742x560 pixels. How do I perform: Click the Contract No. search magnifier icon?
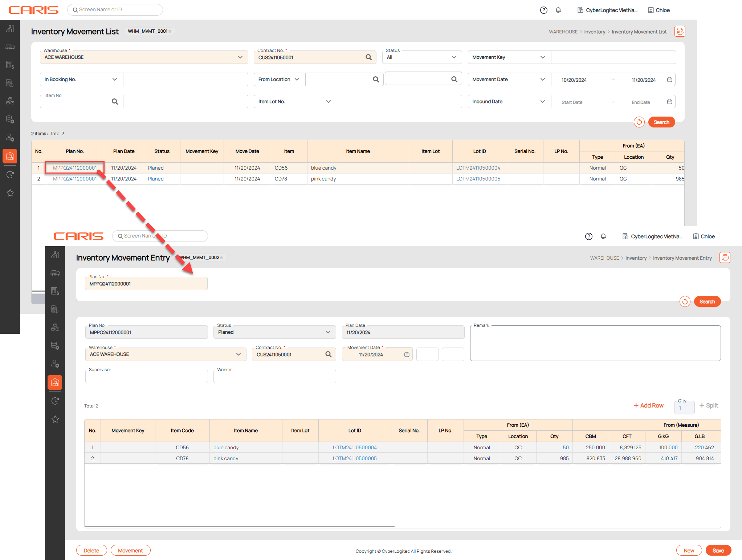368,57
